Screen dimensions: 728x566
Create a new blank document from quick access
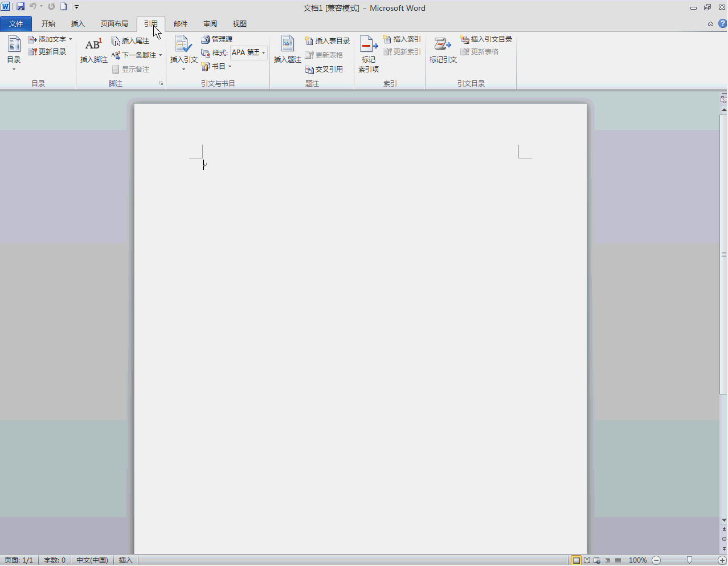(x=64, y=7)
